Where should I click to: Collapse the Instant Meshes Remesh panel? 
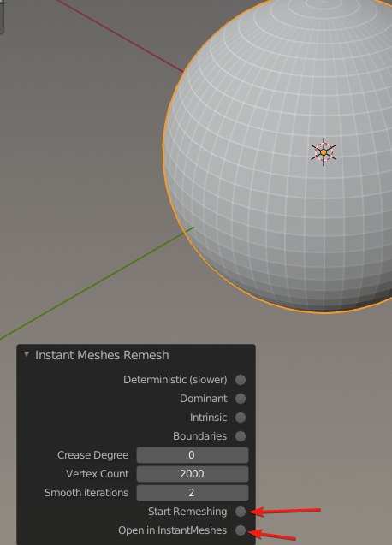(27, 354)
